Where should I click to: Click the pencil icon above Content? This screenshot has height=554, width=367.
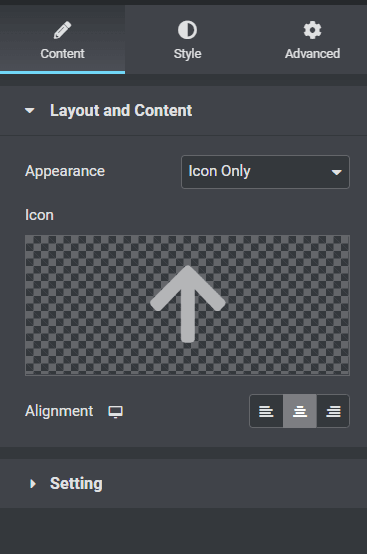62,30
